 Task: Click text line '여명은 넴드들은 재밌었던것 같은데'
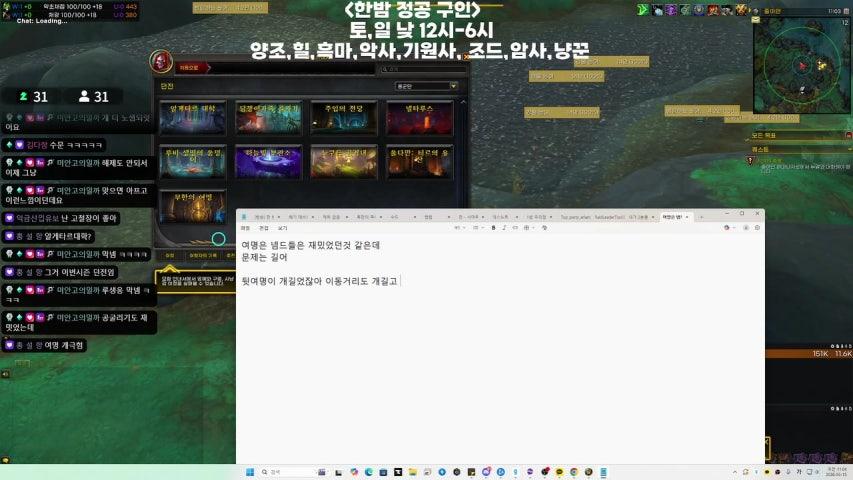click(x=310, y=245)
